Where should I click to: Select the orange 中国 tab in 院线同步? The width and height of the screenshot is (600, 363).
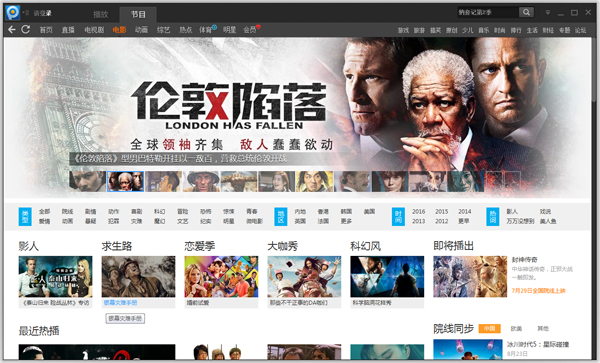[x=489, y=329]
